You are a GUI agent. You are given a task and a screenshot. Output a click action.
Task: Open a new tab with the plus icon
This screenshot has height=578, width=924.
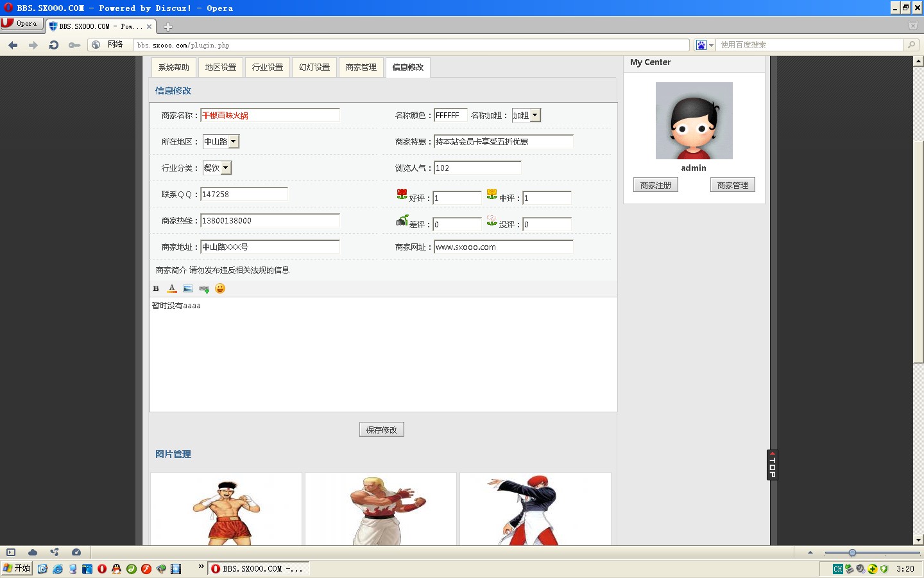pos(168,27)
